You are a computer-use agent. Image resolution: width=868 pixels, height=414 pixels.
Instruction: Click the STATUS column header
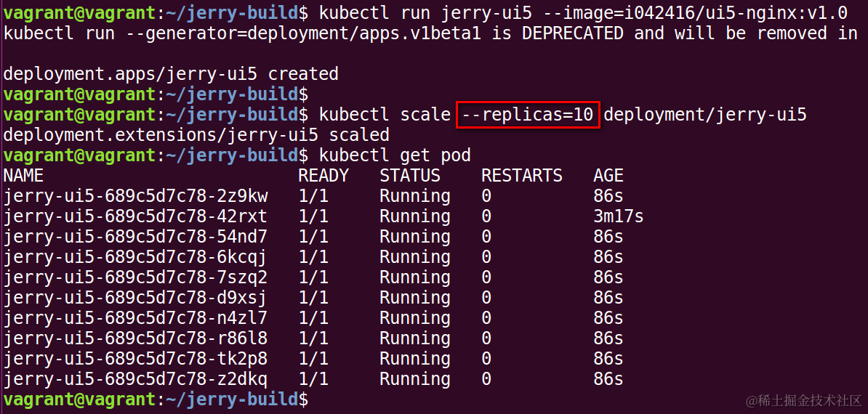410,176
